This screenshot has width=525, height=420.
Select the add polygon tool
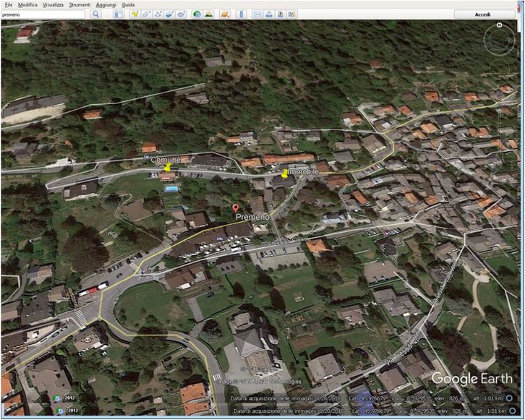tap(146, 14)
